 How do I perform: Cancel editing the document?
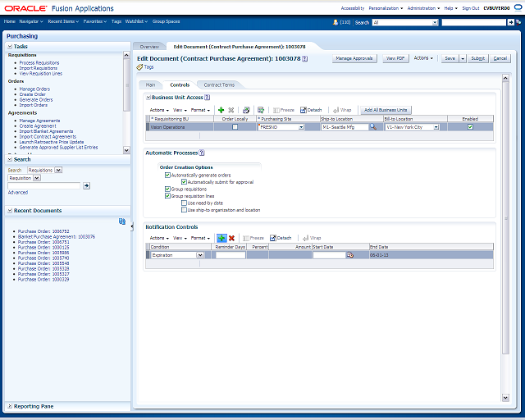(500, 58)
